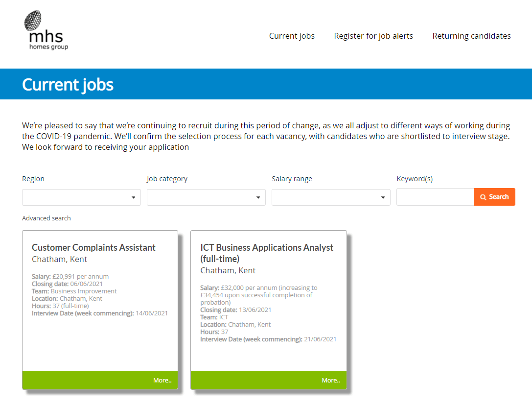Click More on the Customer Complaints Assistant card
Screen dimensions: 532x406
(162, 380)
